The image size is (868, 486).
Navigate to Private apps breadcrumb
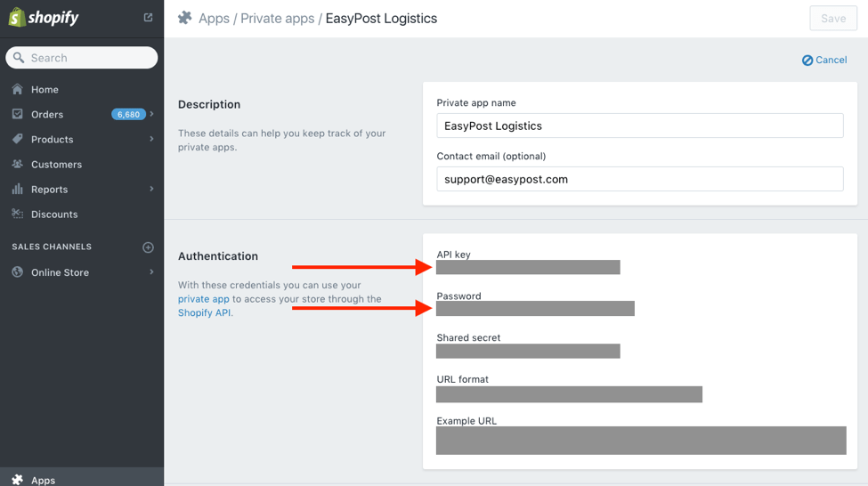278,19
